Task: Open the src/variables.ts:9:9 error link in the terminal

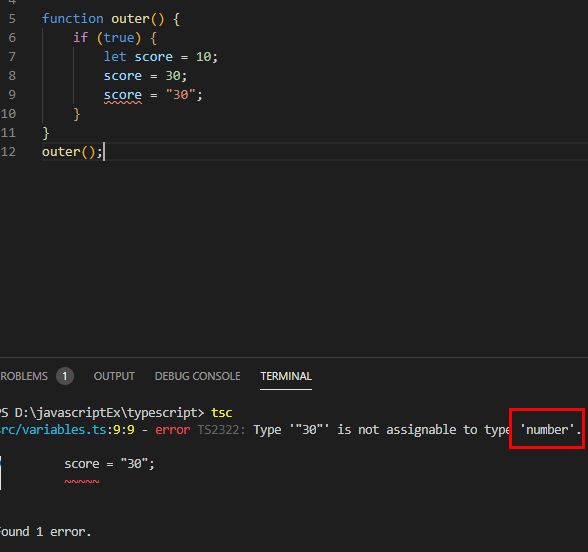Action: point(67,430)
